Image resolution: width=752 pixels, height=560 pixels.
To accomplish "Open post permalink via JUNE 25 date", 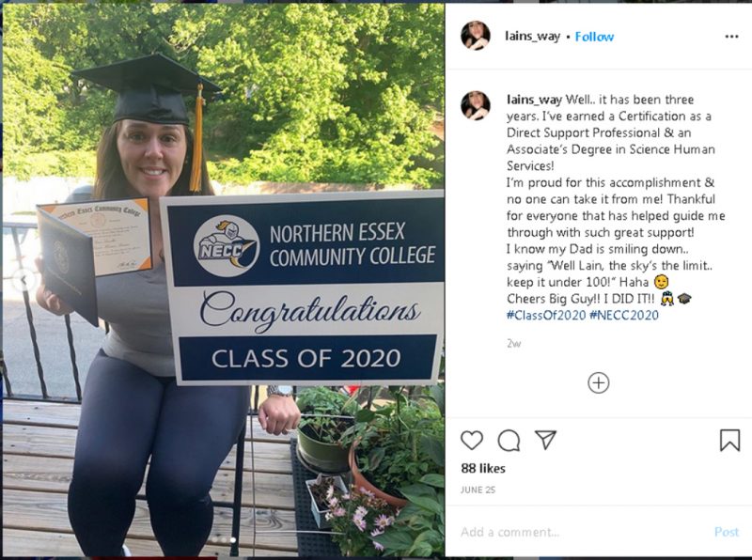I will (x=478, y=490).
